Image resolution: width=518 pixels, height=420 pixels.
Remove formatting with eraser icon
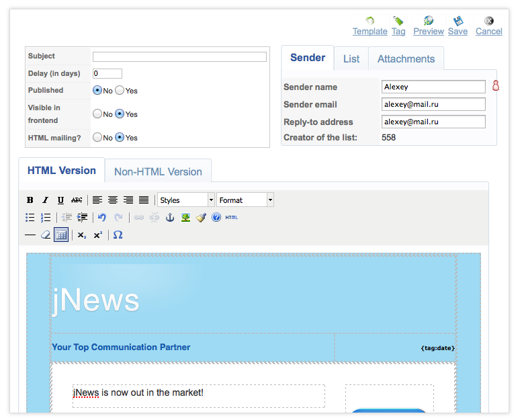46,235
